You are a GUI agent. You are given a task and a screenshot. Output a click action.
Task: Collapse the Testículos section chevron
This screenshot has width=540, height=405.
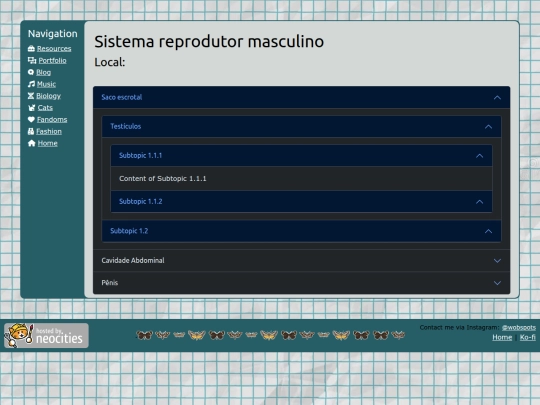pos(488,127)
